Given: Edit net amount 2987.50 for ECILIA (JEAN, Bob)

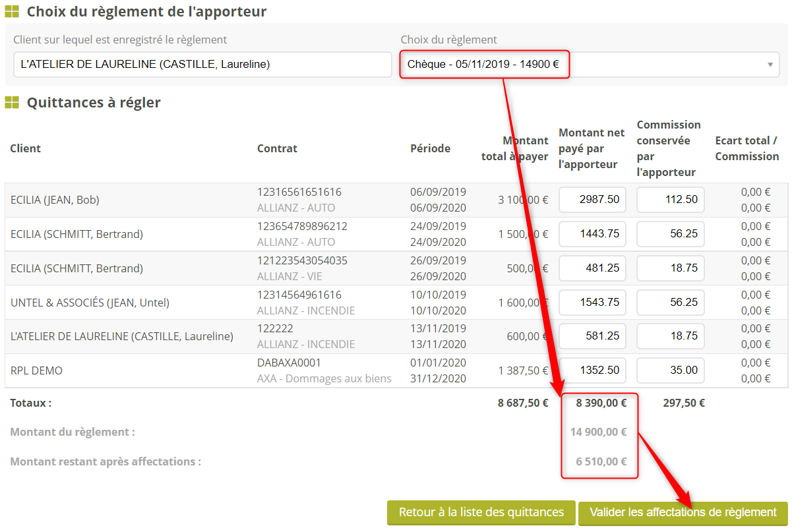Looking at the screenshot, I should [592, 199].
